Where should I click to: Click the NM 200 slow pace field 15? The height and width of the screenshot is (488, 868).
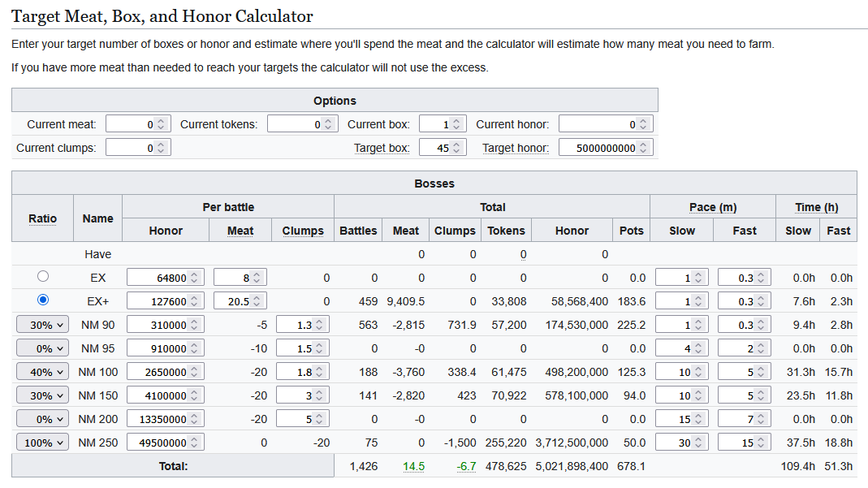click(682, 419)
